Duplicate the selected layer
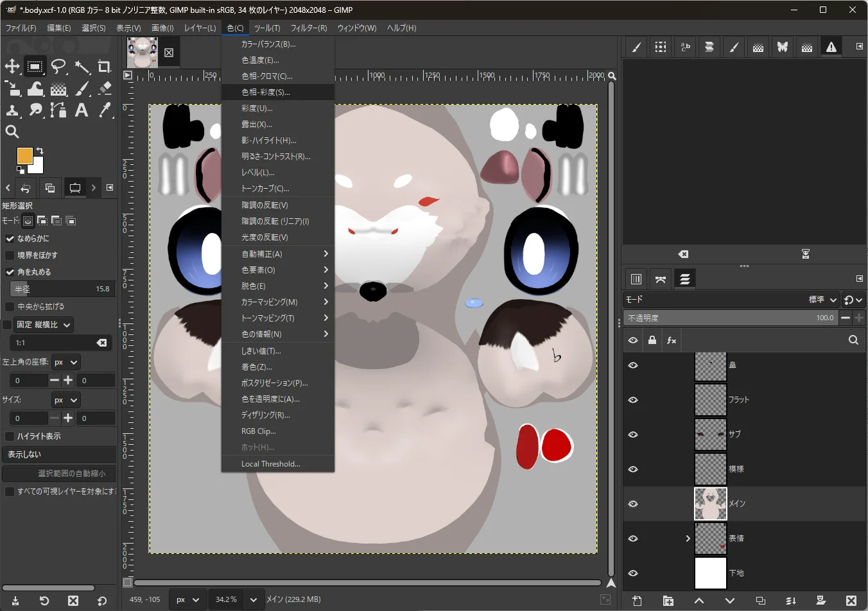The height and width of the screenshot is (611, 868). (x=761, y=601)
